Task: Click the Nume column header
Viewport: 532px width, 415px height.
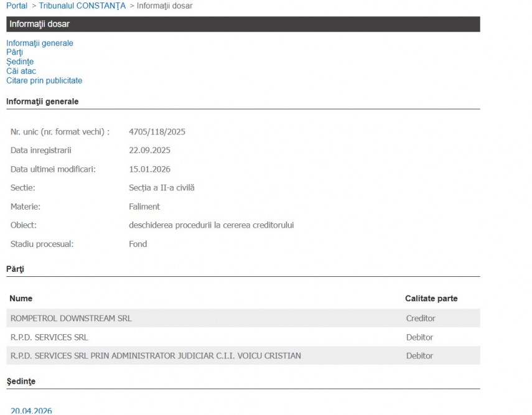Action: (21, 299)
